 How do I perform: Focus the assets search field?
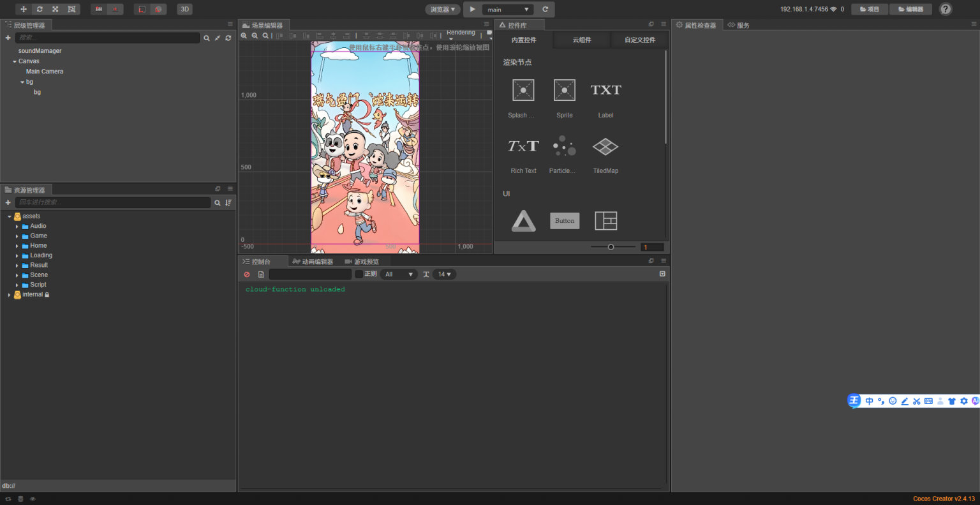tap(113, 202)
